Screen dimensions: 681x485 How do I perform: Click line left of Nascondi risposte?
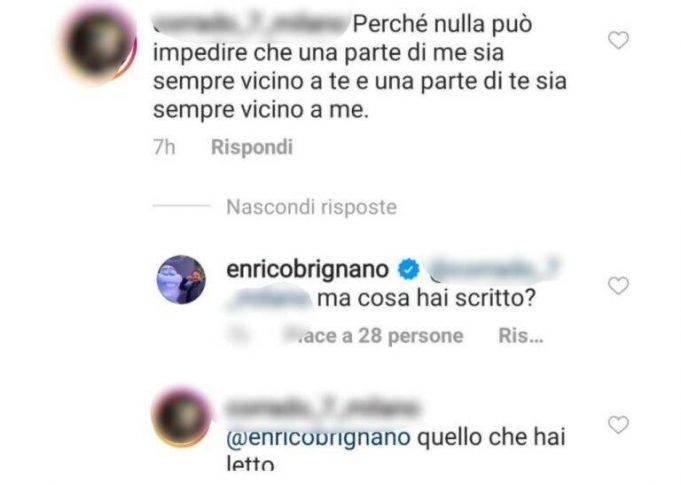click(182, 206)
